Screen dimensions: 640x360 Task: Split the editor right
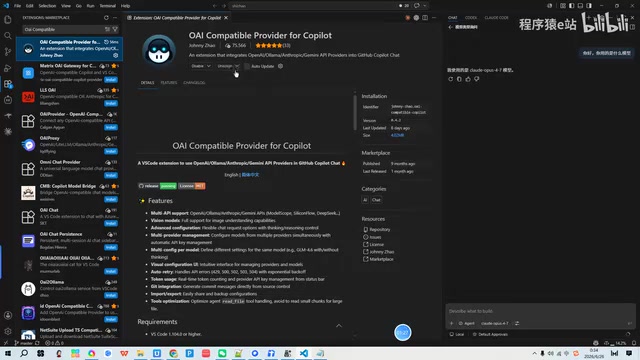tap(425, 18)
